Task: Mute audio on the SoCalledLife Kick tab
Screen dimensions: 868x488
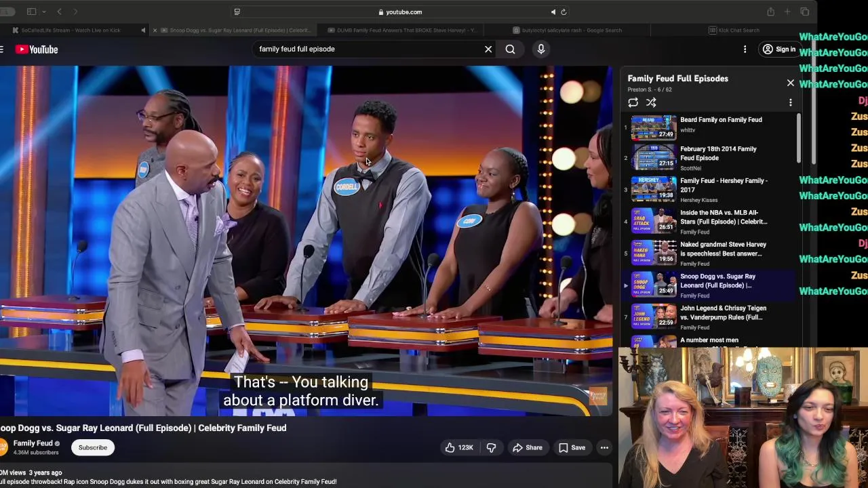Action: click(143, 30)
